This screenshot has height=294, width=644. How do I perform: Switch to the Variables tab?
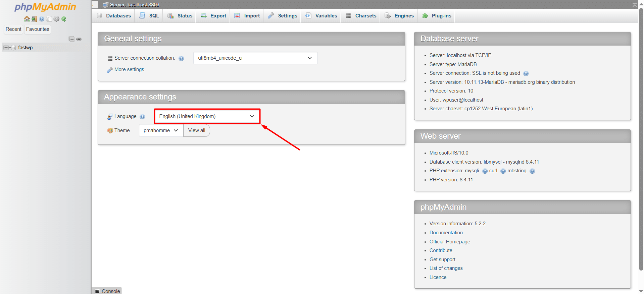coord(321,16)
